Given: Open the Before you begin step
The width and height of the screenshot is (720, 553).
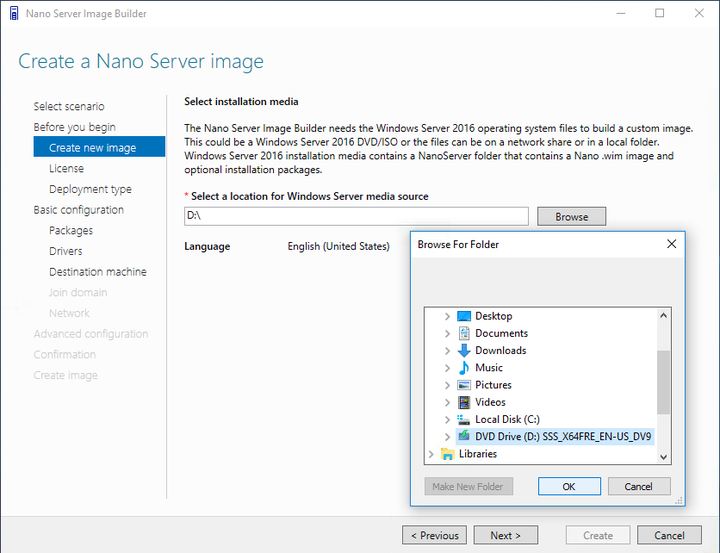Looking at the screenshot, I should click(74, 127).
